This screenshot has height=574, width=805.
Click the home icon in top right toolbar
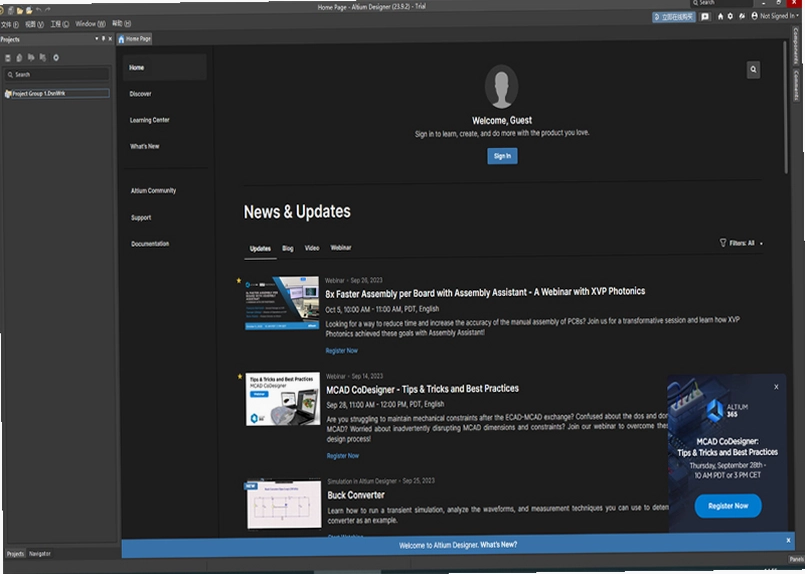coord(720,16)
